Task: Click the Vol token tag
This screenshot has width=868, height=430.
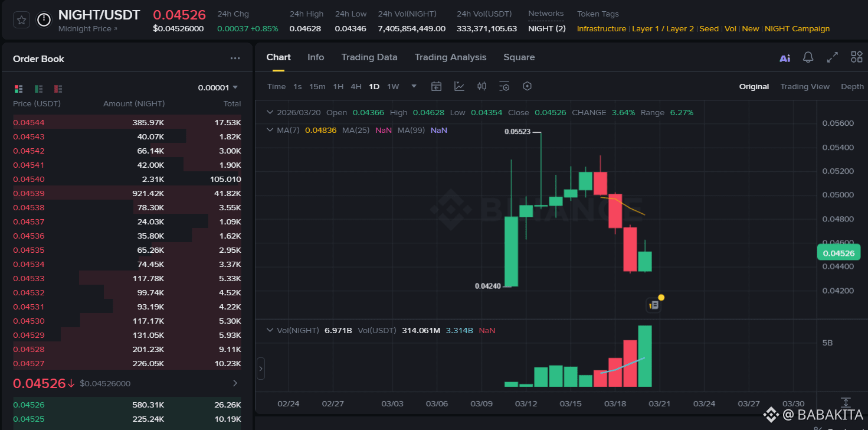Action: 731,29
